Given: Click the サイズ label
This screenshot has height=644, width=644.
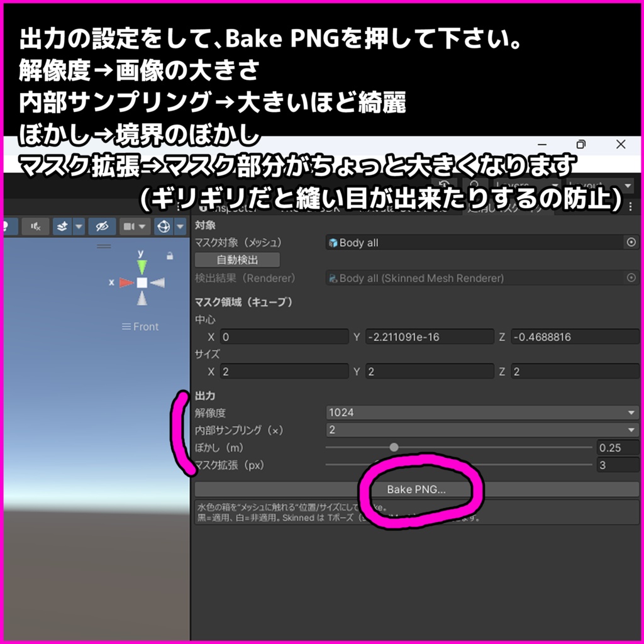Looking at the screenshot, I should pyautogui.click(x=208, y=354).
